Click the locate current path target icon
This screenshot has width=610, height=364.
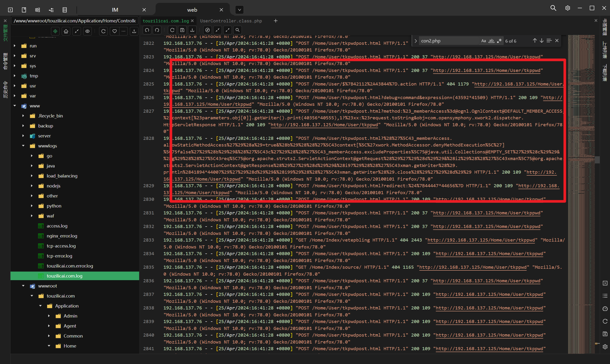tap(55, 31)
